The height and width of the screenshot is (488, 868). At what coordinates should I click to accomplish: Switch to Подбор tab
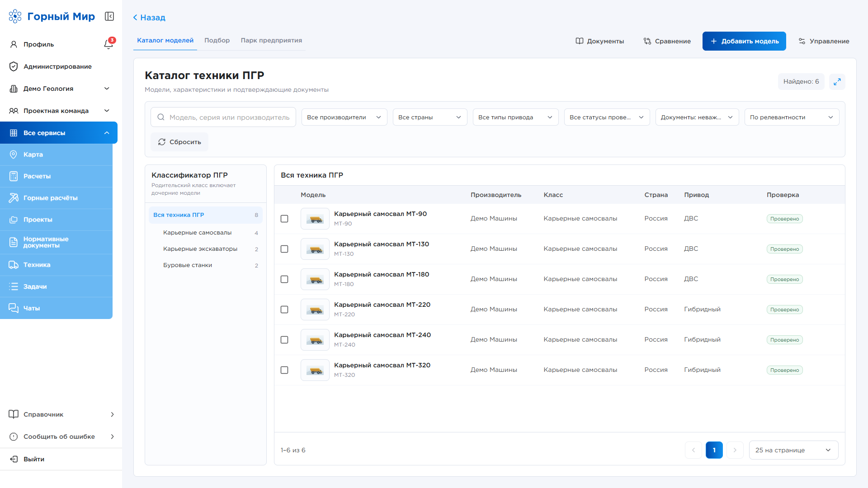pos(217,40)
